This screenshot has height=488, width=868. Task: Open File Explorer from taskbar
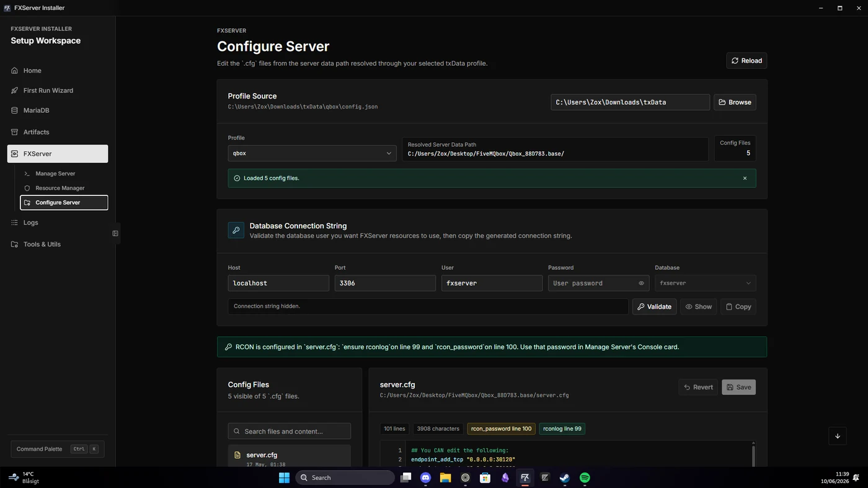(445, 477)
